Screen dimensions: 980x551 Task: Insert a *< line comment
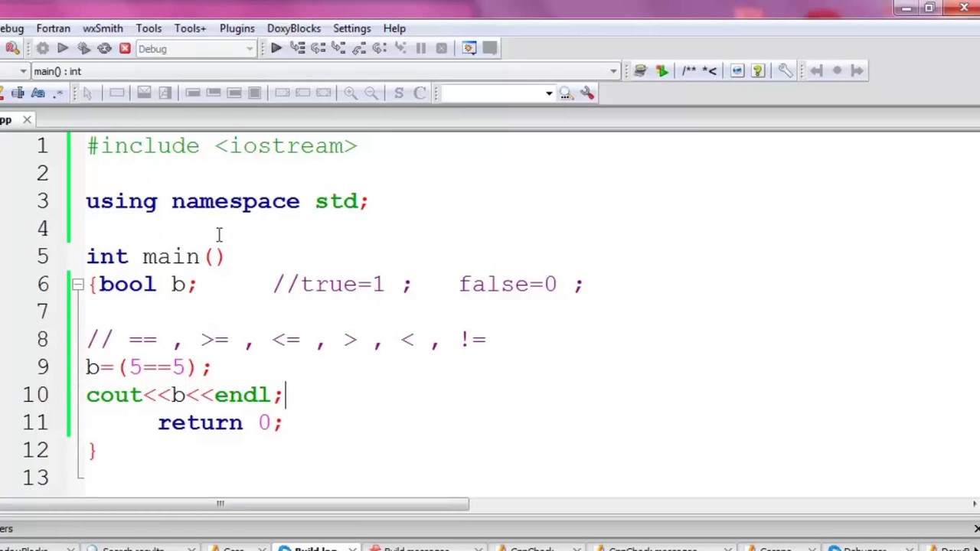[x=709, y=70]
